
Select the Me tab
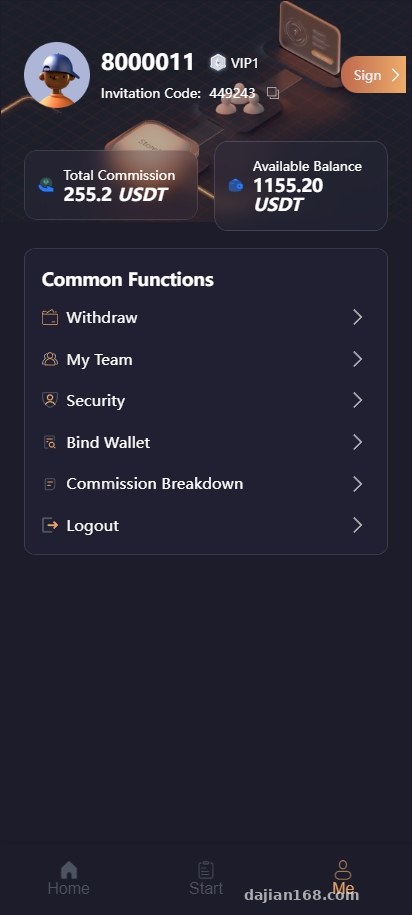click(343, 878)
